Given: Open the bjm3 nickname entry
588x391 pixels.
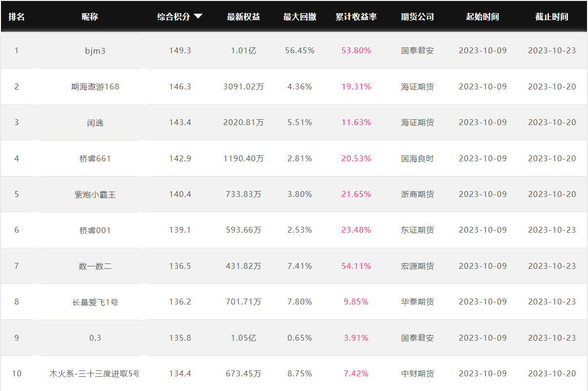Looking at the screenshot, I should click(95, 51).
